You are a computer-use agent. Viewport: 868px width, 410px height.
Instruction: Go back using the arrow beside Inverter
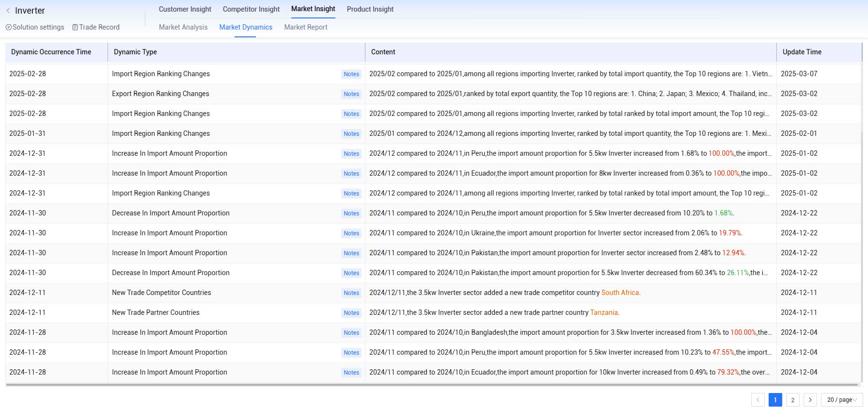[8, 11]
